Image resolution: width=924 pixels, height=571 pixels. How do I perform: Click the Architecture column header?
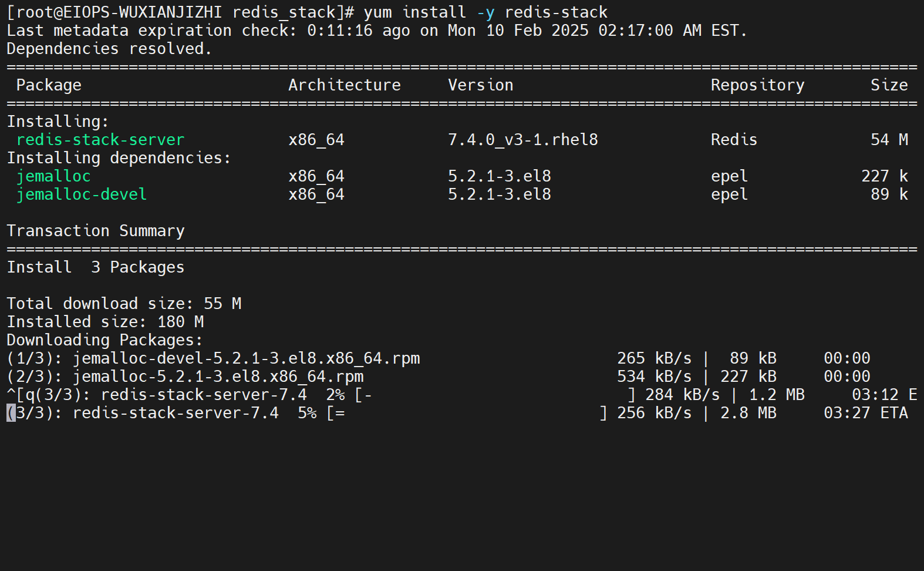coord(344,85)
